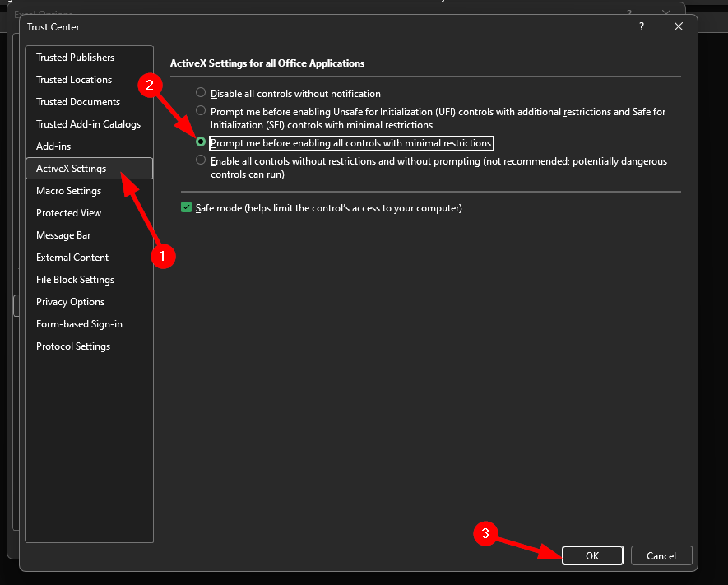Open the Trust Center help question mark
728x585 pixels.
point(642,27)
